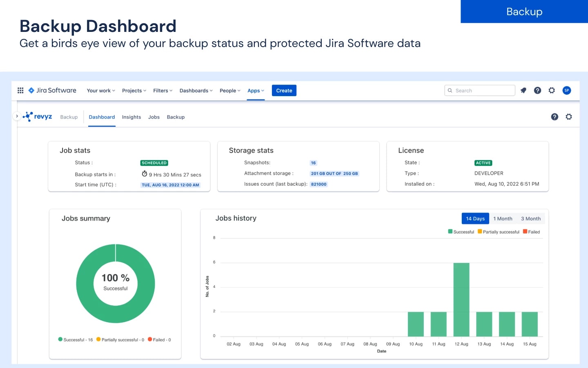Toggle the Failed series in history legend
The image size is (588, 368).
click(531, 232)
